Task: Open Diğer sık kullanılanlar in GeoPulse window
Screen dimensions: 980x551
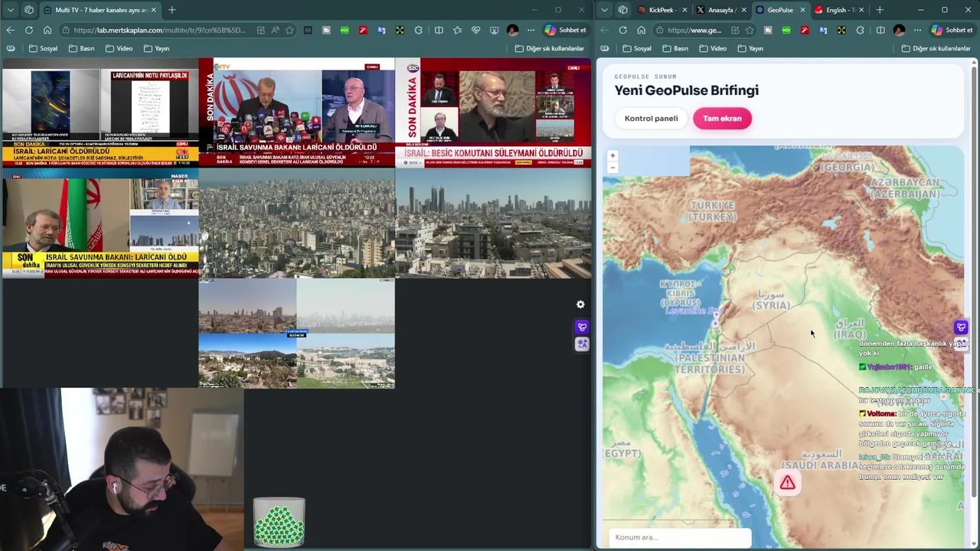Action: [x=936, y=48]
